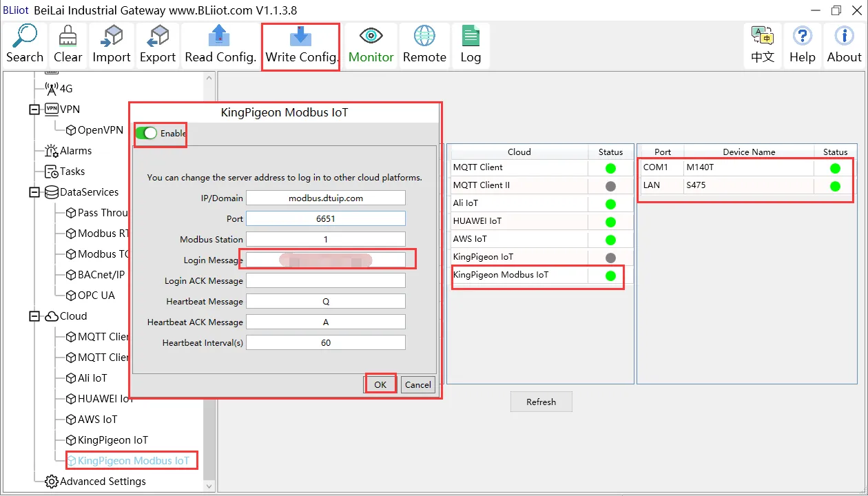Select the Tasks tree item
The image size is (868, 496).
pos(65,172)
